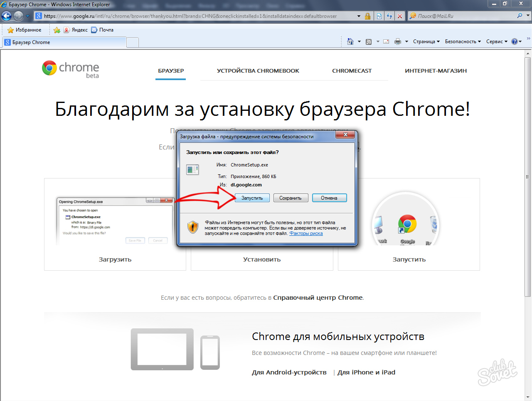Open the УСТРОЙСТВА CHROMEBOOK tab
Image resolution: width=532 pixels, height=401 pixels.
coord(258,71)
